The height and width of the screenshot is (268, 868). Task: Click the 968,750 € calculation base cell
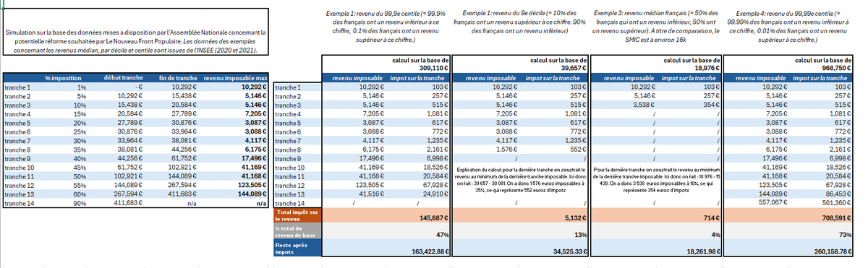[x=837, y=69]
